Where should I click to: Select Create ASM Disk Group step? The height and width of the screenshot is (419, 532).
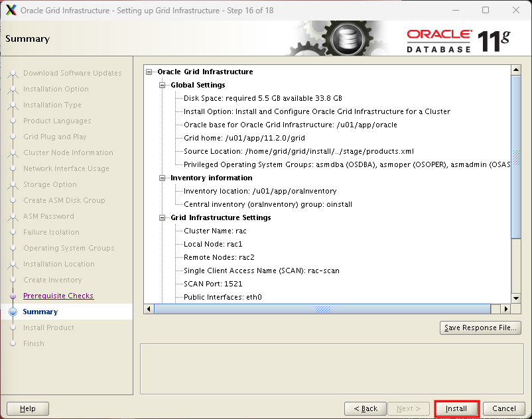pos(64,200)
